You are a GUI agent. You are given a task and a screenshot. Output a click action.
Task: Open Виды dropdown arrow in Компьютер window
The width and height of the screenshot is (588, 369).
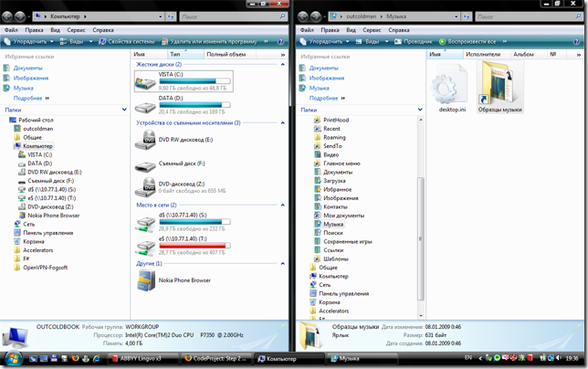tap(90, 42)
